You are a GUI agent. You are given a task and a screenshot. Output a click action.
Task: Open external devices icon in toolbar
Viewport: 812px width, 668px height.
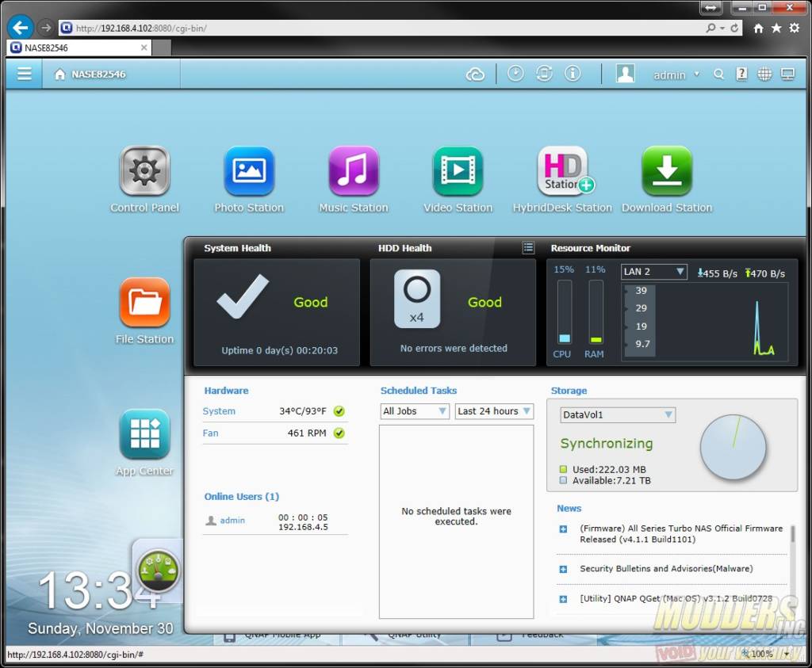(x=544, y=74)
